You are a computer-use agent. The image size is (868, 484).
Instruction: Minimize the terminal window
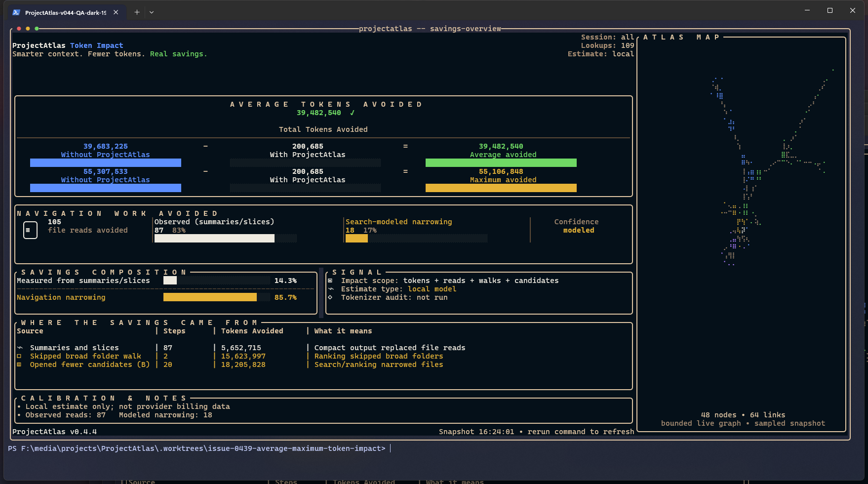pos(807,10)
